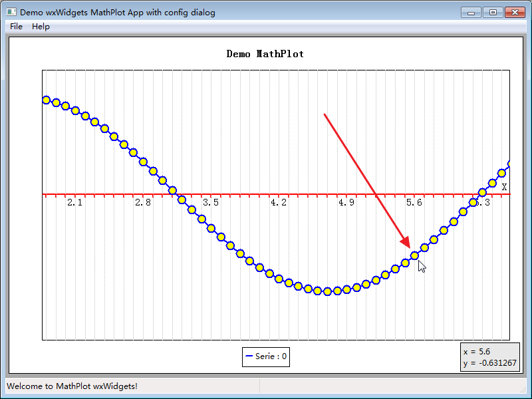Click the tick label '2.1' on the axis

tap(74, 202)
